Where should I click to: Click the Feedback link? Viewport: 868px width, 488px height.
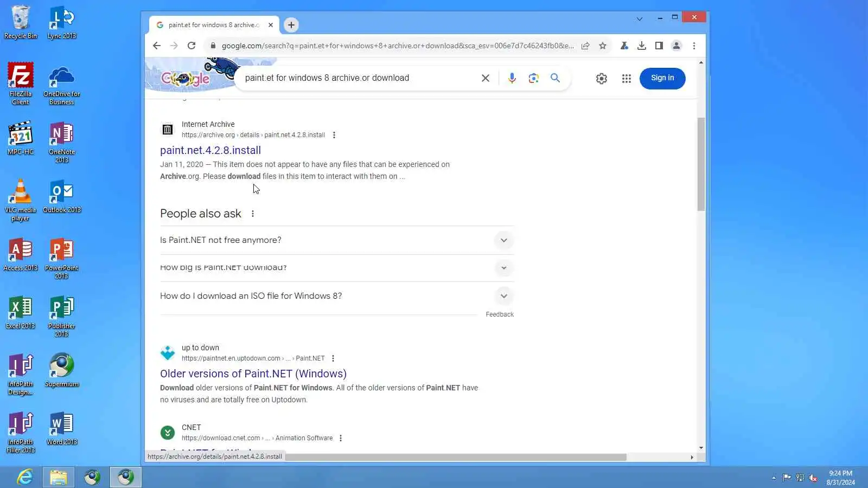click(x=500, y=314)
